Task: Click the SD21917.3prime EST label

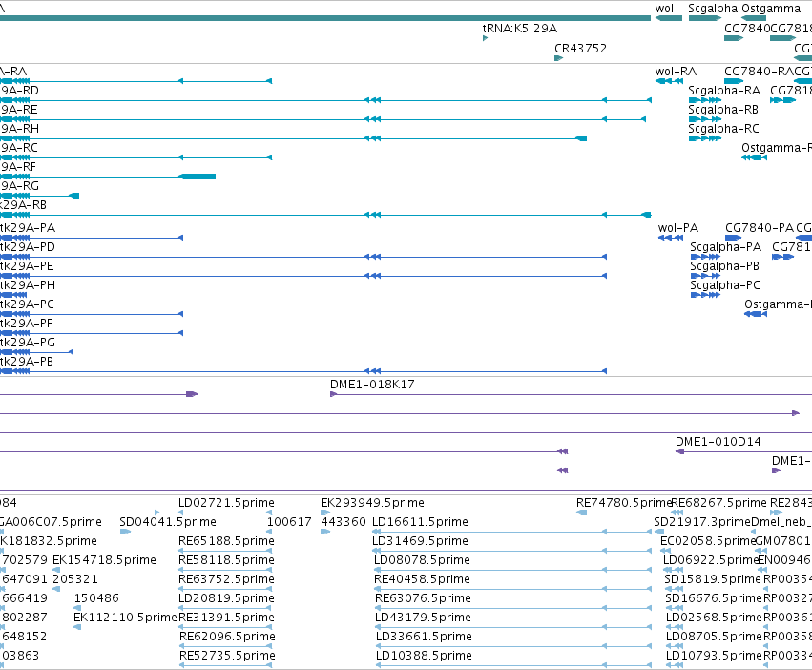Action: coord(701,522)
